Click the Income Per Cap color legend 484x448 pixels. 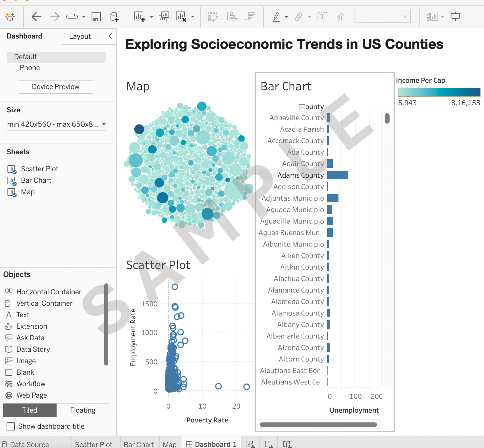click(x=439, y=92)
